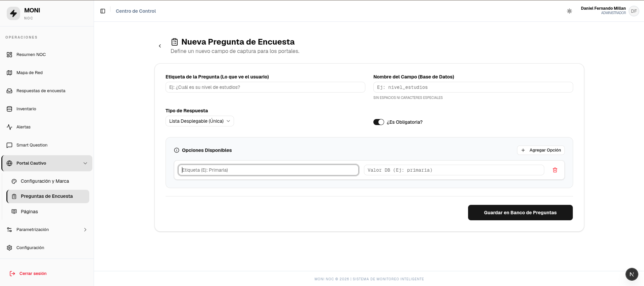The image size is (644, 286).
Task: Click the clipboard icon next to Nueva Pregunta
Action: [x=175, y=42]
